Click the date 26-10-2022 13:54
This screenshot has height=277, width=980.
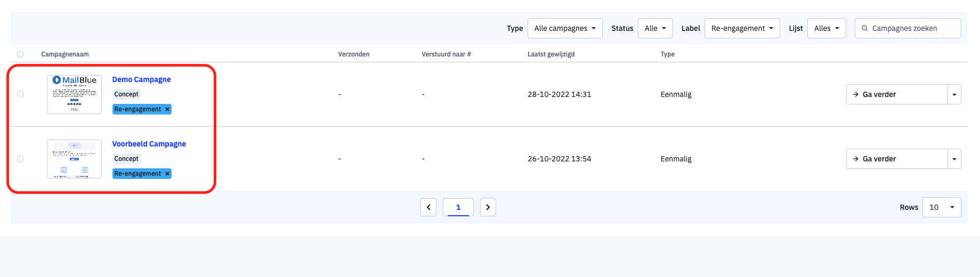click(560, 159)
